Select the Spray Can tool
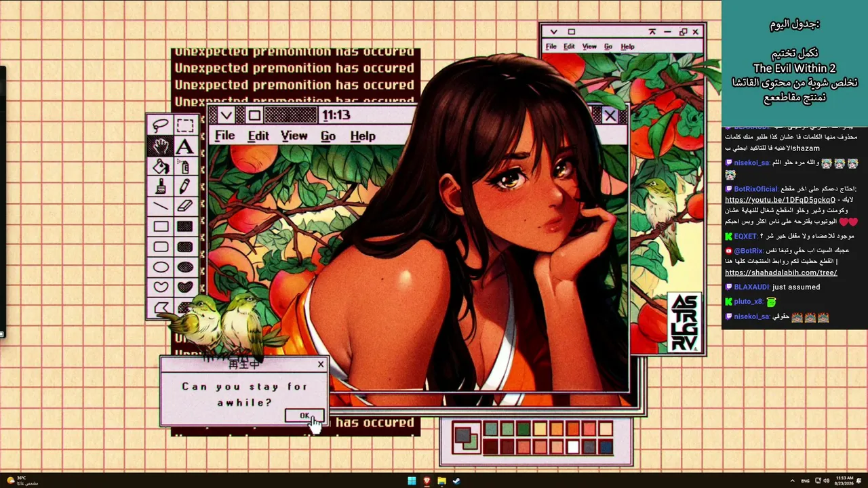This screenshot has height=488, width=868. pyautogui.click(x=184, y=166)
